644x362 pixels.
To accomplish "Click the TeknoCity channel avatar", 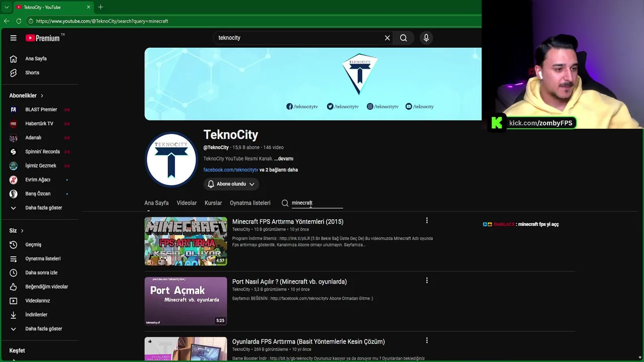I will click(171, 159).
